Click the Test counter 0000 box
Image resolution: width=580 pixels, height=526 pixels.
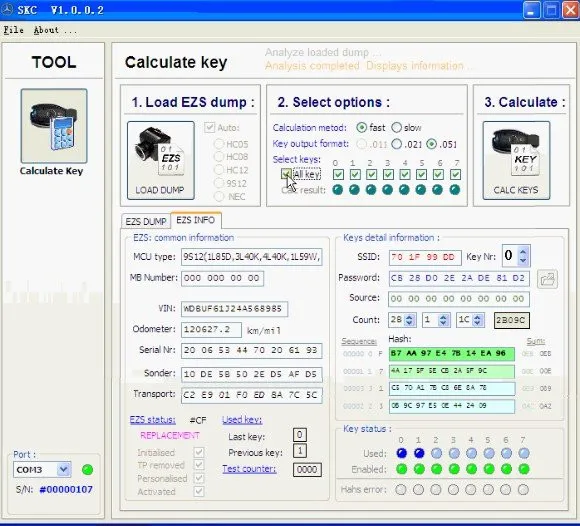pos(307,470)
